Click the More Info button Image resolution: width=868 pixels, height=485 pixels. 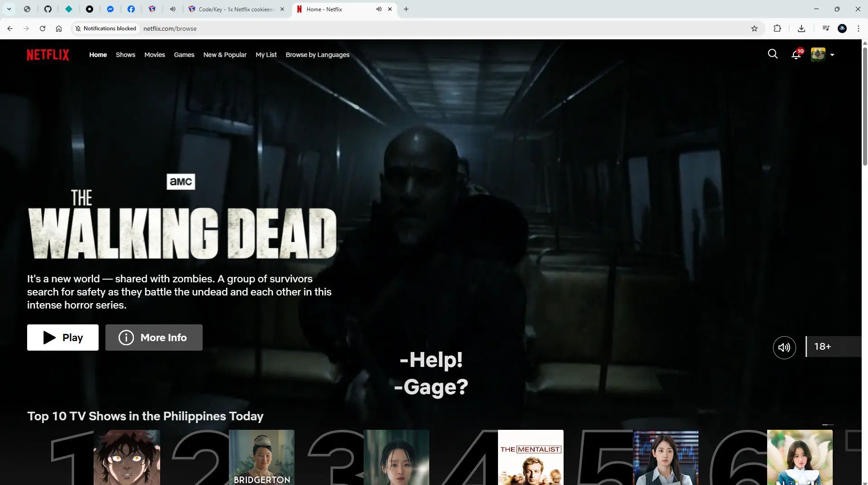click(x=154, y=338)
